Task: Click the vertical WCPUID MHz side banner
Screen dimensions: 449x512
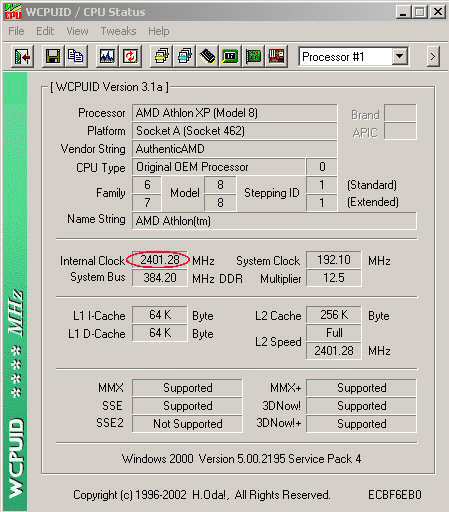Action: 16,292
